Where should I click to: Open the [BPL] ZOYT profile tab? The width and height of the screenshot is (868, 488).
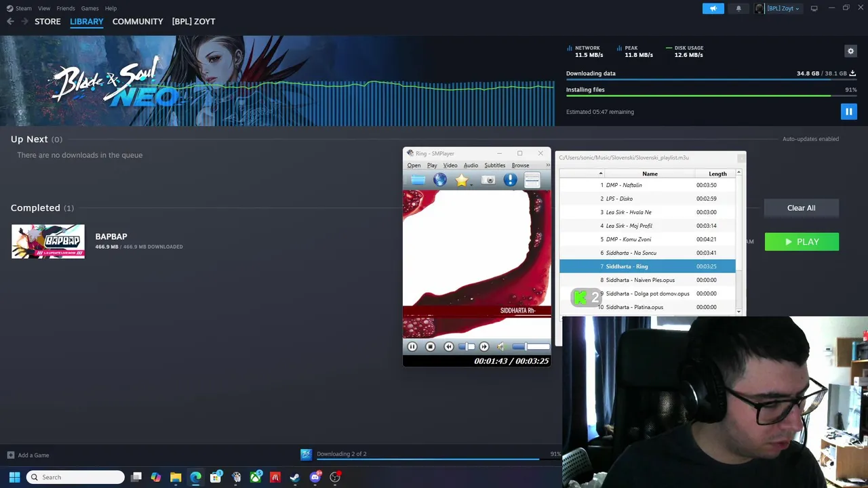[x=193, y=22]
